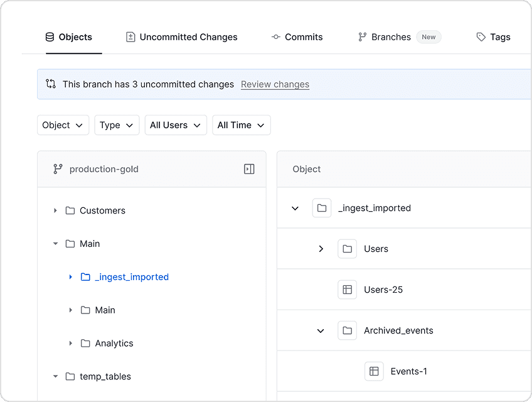532x402 pixels.
Task: Click the table icon beside Users-25
Action: pyautogui.click(x=348, y=290)
